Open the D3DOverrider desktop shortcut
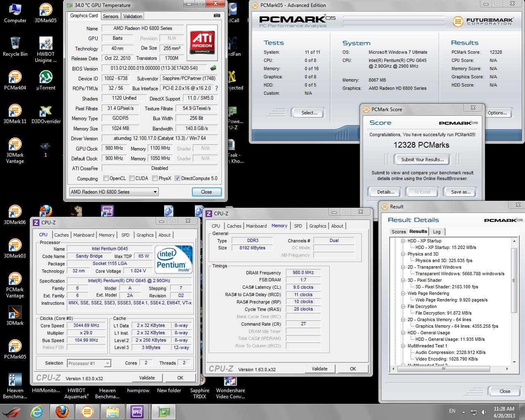The height and width of the screenshot is (420, 525). (46, 114)
